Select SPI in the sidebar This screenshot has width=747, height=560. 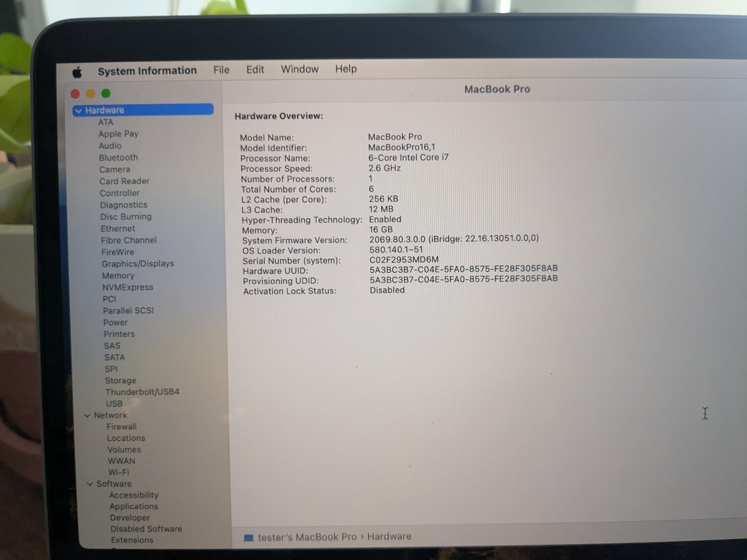(111, 369)
